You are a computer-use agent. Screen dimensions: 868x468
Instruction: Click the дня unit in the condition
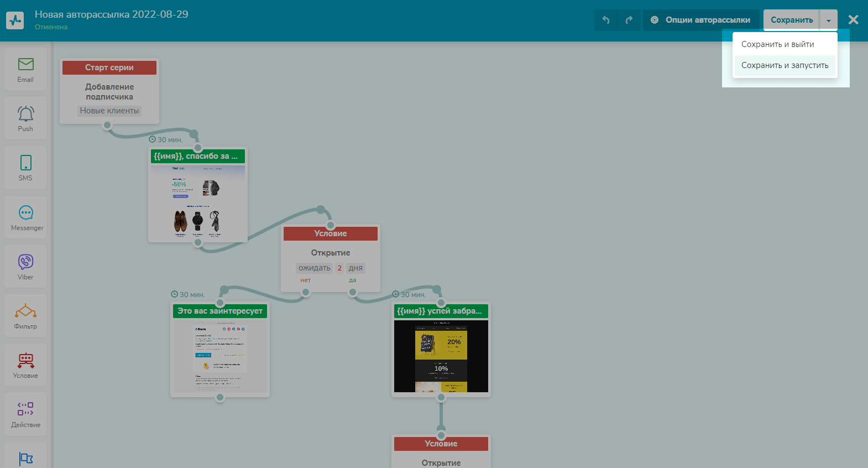point(355,268)
